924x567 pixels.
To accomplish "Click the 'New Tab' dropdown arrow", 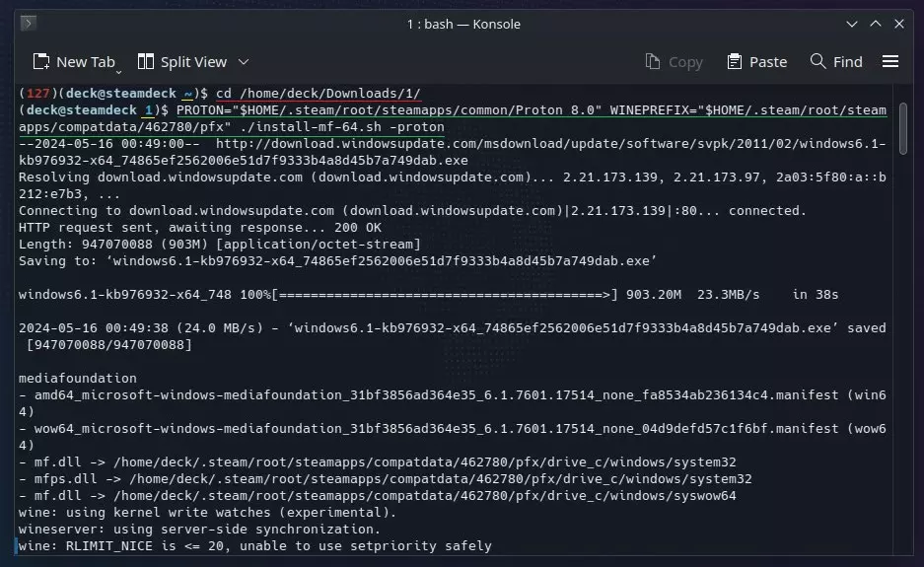I will [x=118, y=71].
